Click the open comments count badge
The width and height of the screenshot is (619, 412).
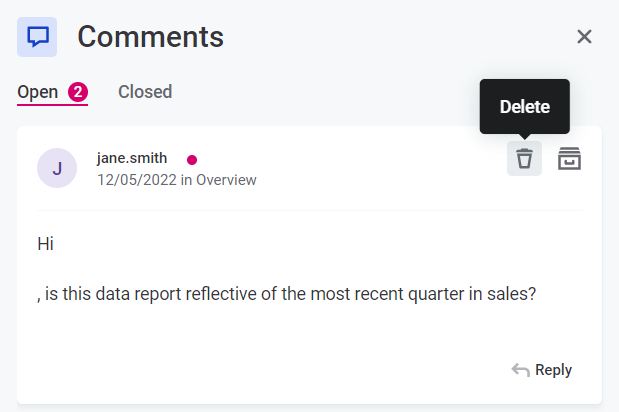tap(78, 92)
